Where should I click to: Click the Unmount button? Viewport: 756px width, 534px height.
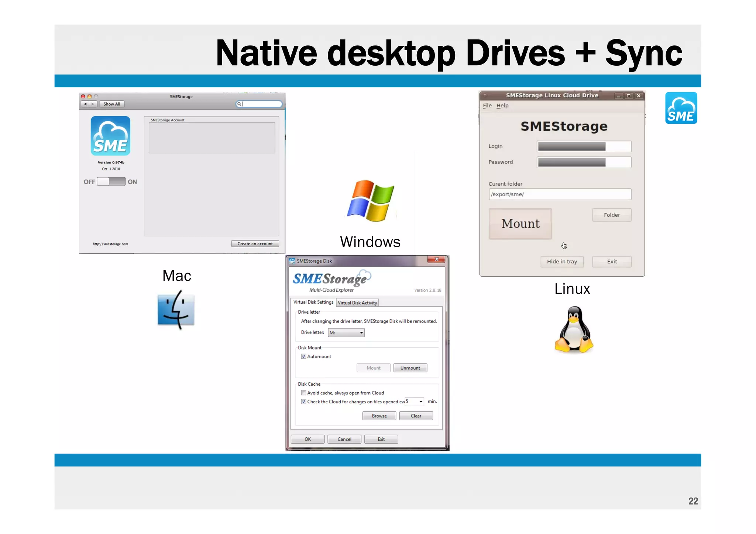click(410, 368)
